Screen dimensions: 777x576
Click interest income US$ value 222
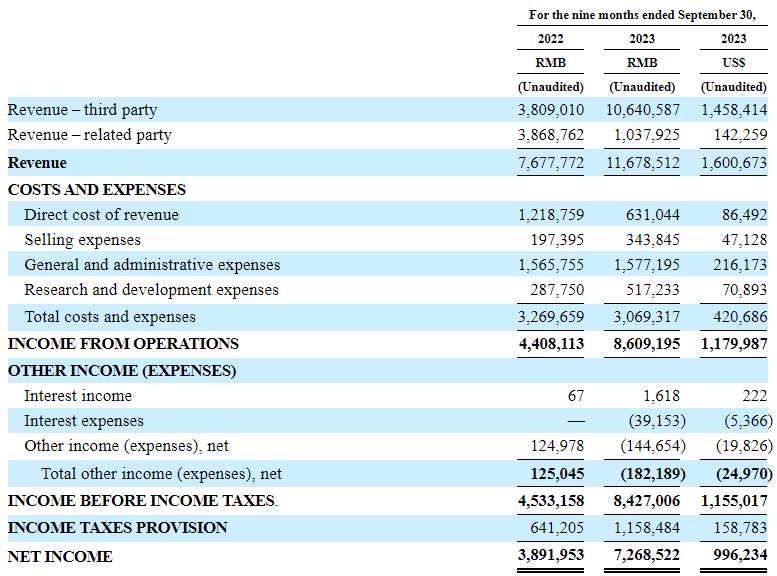click(x=755, y=396)
